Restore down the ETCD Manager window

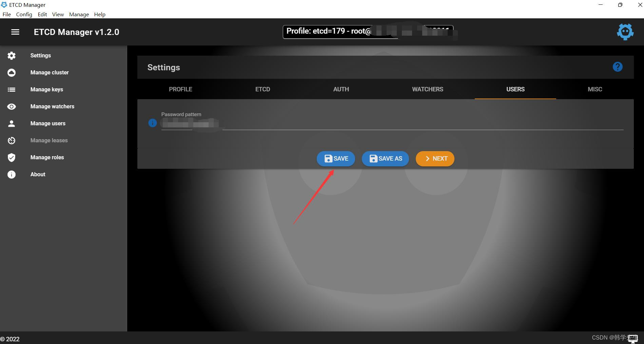pyautogui.click(x=620, y=5)
